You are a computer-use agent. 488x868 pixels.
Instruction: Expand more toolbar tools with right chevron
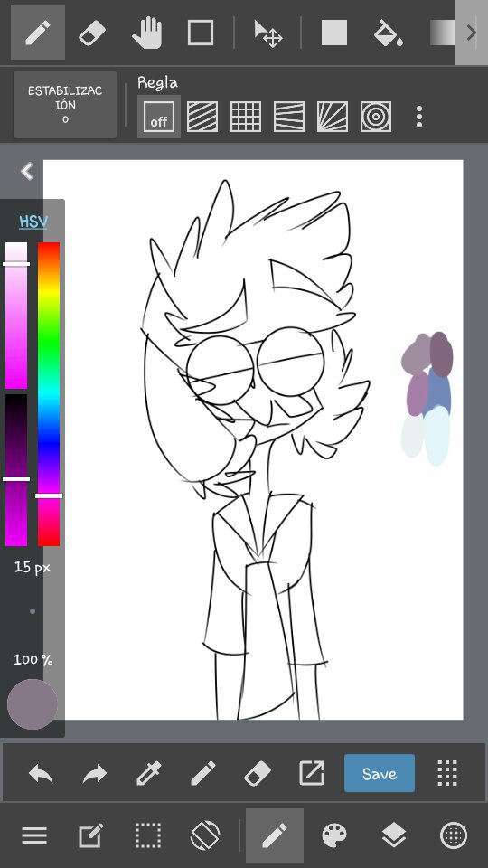tap(472, 33)
